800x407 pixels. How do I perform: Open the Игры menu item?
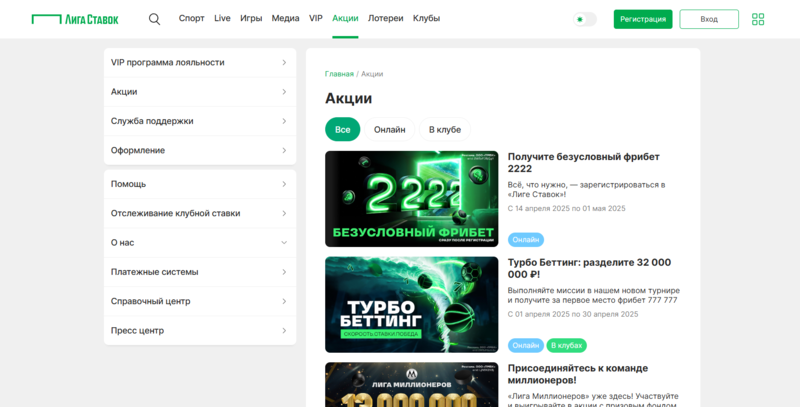pyautogui.click(x=251, y=18)
